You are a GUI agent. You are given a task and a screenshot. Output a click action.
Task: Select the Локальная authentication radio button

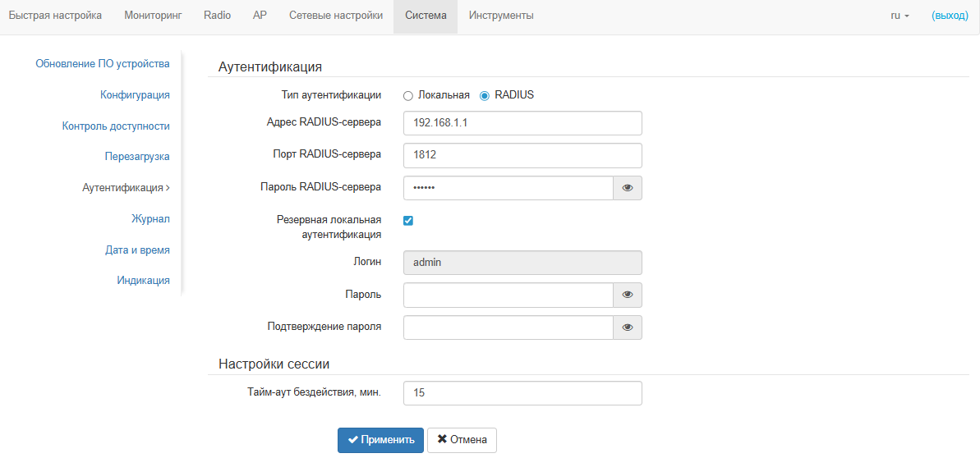(x=408, y=95)
